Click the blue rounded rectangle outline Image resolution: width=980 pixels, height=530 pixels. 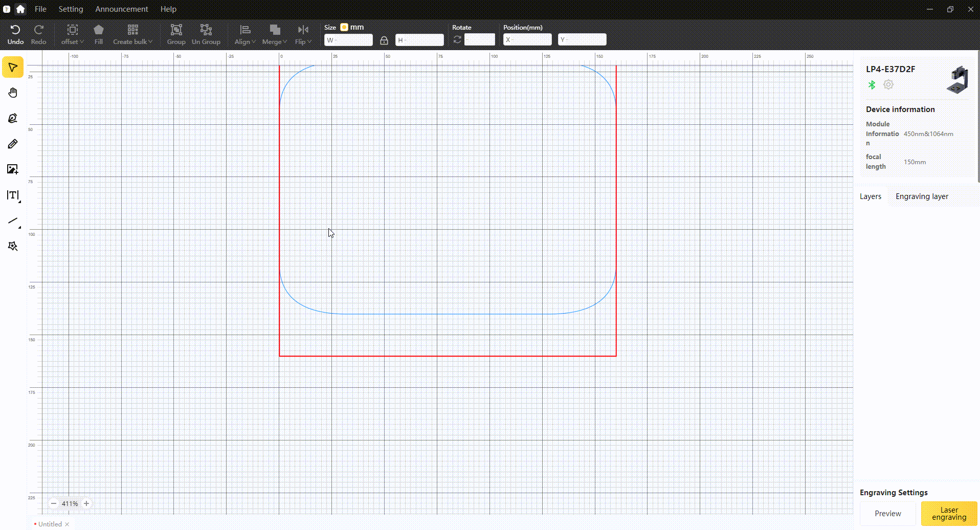448,314
